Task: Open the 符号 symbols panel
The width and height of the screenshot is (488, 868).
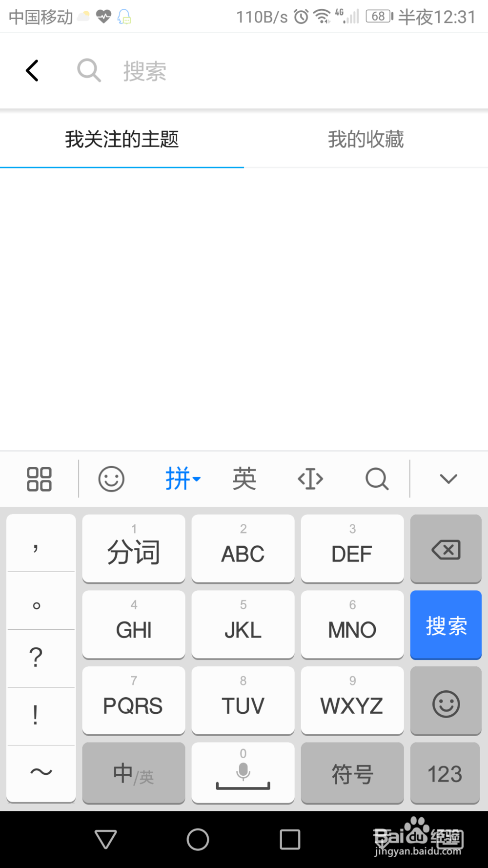Action: coord(352,773)
